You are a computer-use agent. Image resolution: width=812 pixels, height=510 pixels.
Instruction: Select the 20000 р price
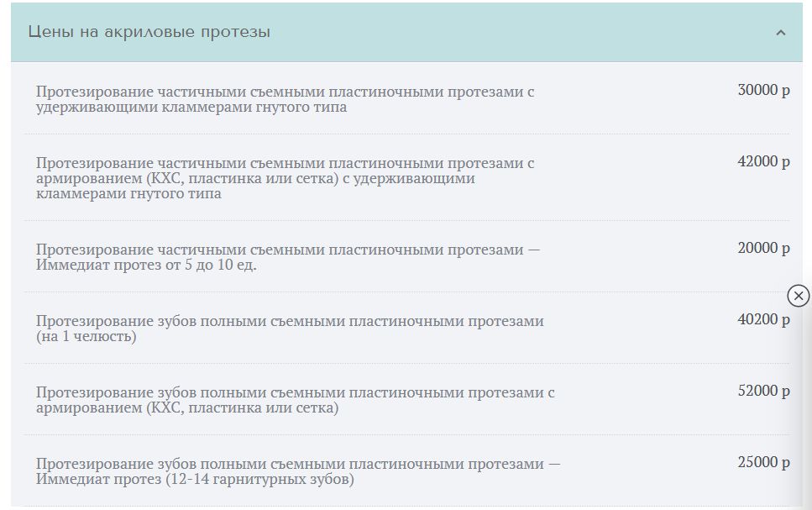coord(763,248)
